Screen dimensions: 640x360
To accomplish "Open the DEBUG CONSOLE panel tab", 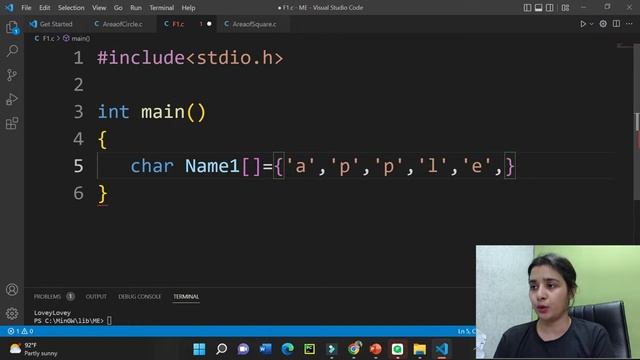I will [x=140, y=297].
